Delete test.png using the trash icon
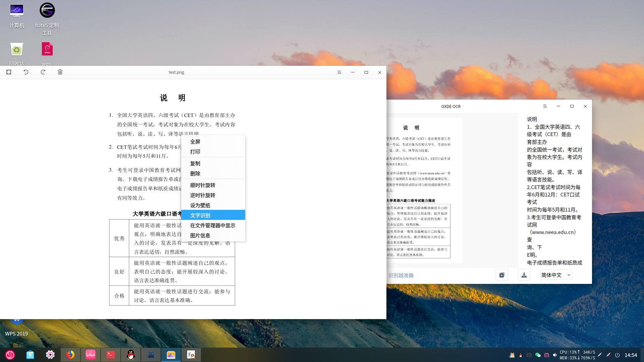 click(60, 72)
